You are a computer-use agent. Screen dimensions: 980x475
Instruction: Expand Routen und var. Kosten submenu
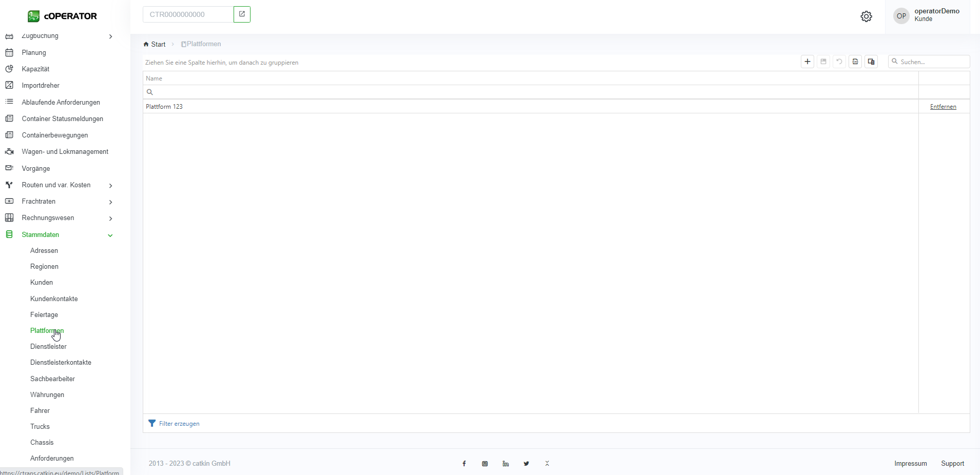click(x=110, y=186)
